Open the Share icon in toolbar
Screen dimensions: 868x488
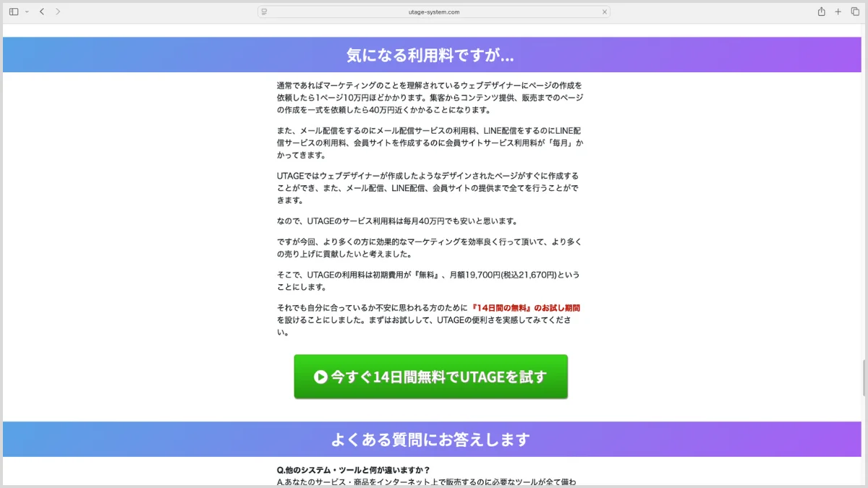pos(821,12)
